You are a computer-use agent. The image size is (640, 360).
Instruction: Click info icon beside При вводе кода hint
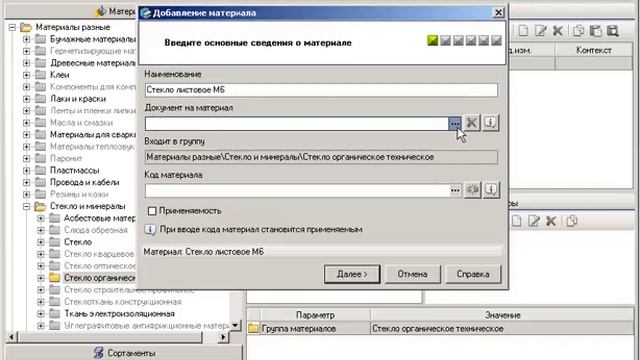coord(150,230)
